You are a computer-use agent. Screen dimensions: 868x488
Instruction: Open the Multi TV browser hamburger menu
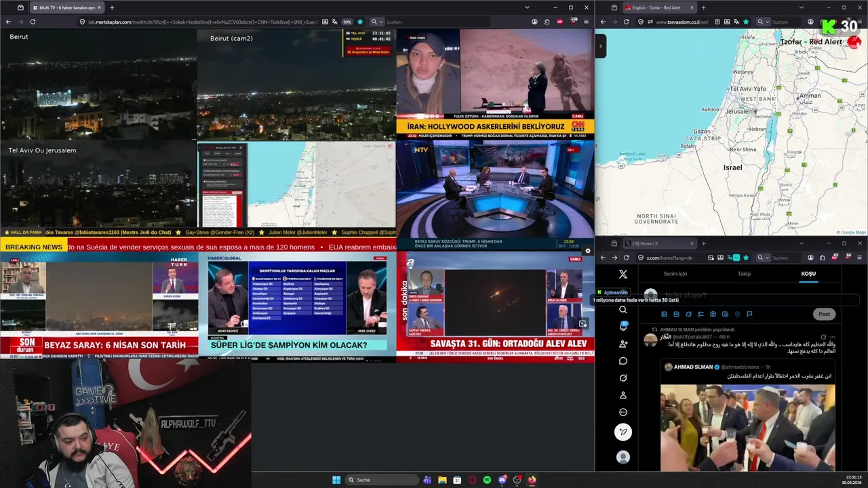coord(586,22)
